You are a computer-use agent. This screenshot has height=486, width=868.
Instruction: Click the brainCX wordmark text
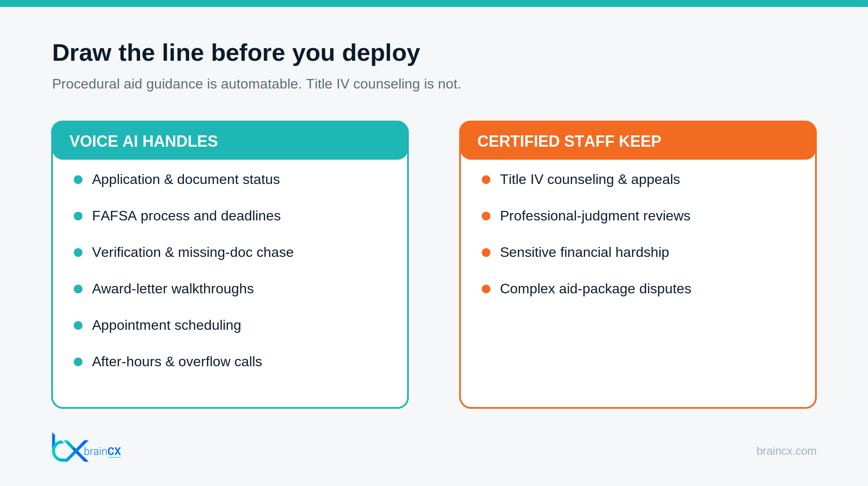pyautogui.click(x=102, y=451)
